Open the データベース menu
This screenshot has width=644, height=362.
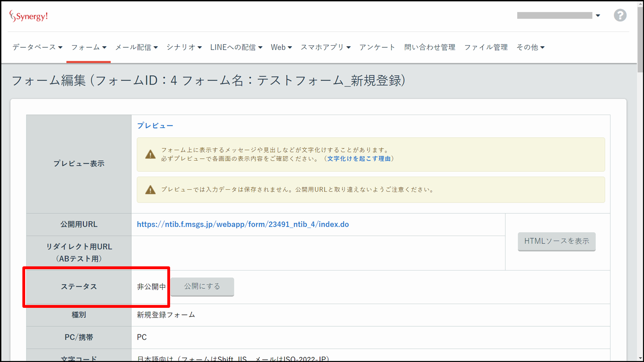click(x=37, y=47)
